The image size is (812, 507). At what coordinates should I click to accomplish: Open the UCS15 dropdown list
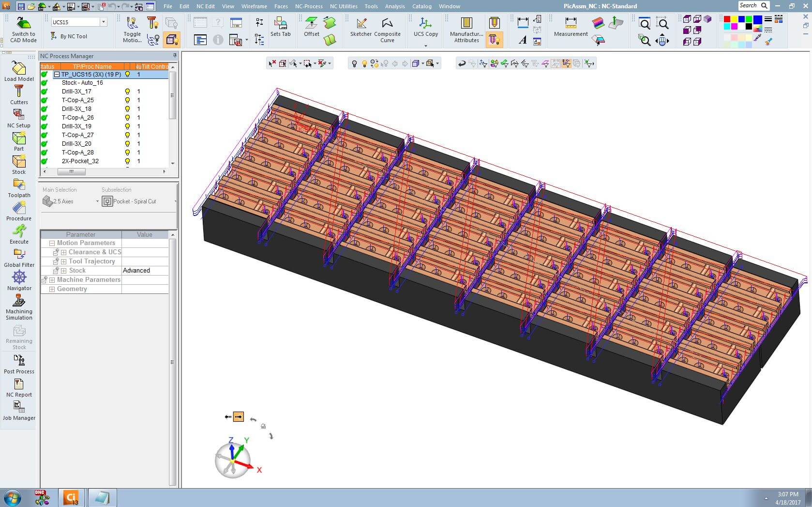(x=103, y=22)
